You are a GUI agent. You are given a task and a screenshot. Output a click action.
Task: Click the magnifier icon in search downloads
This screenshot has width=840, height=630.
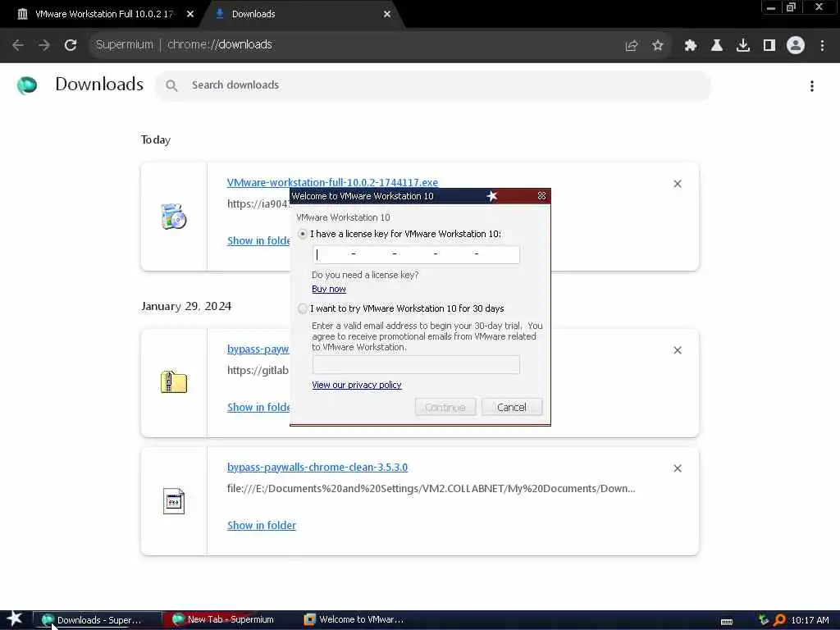pyautogui.click(x=171, y=85)
